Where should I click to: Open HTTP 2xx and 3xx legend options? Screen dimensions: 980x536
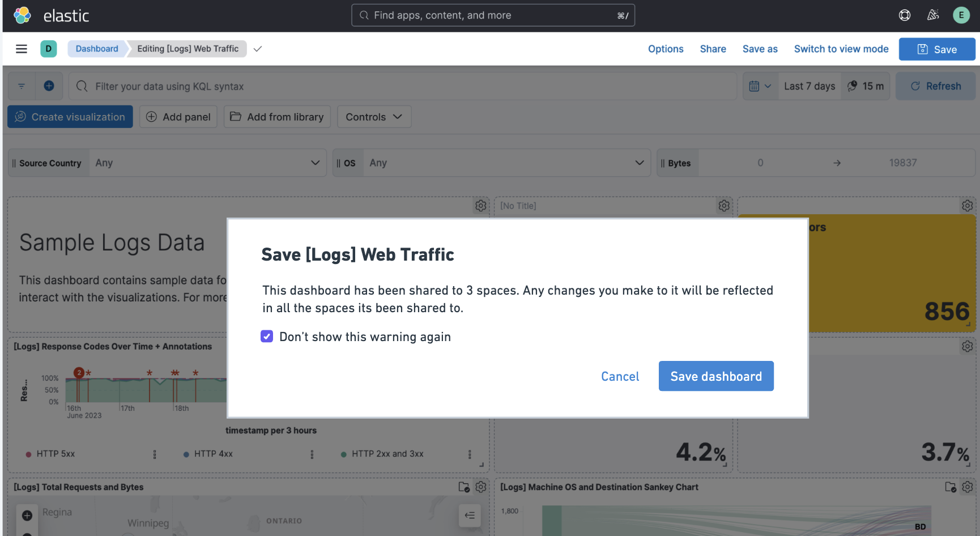(x=470, y=454)
